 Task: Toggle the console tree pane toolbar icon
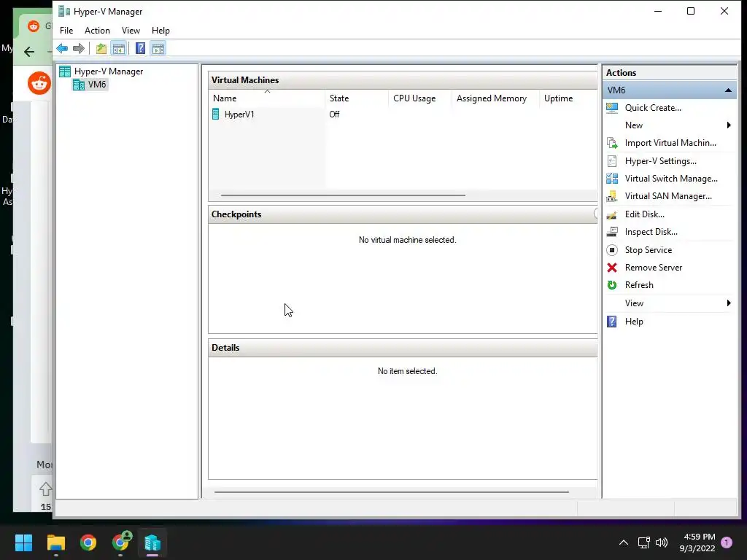click(x=119, y=48)
